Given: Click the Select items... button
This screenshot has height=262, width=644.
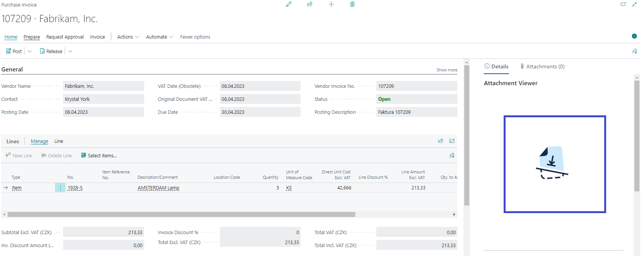Looking at the screenshot, I should click(x=99, y=155).
